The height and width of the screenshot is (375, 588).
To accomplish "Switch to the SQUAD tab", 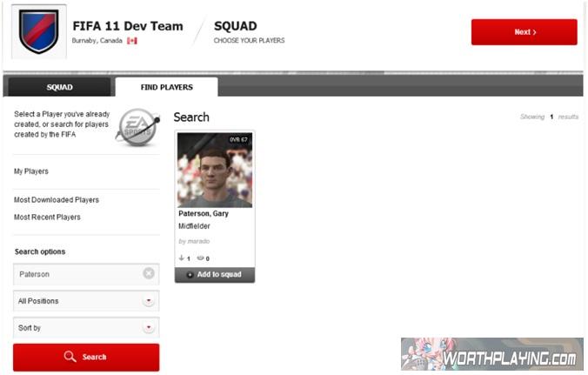I will click(x=59, y=87).
